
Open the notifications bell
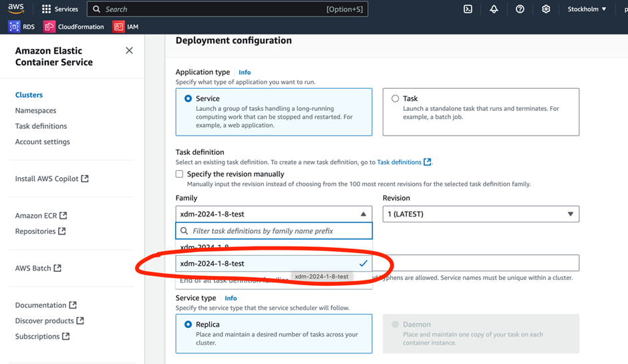(494, 9)
